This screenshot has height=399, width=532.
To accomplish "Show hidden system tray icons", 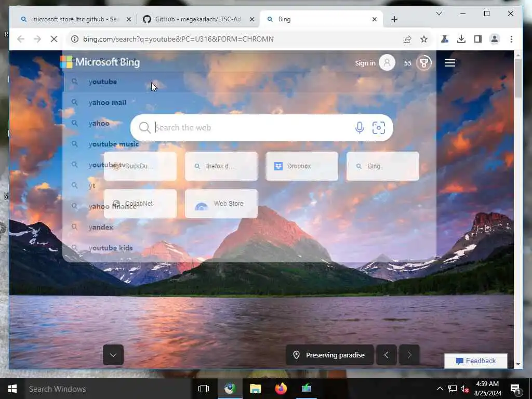I will click(x=440, y=389).
